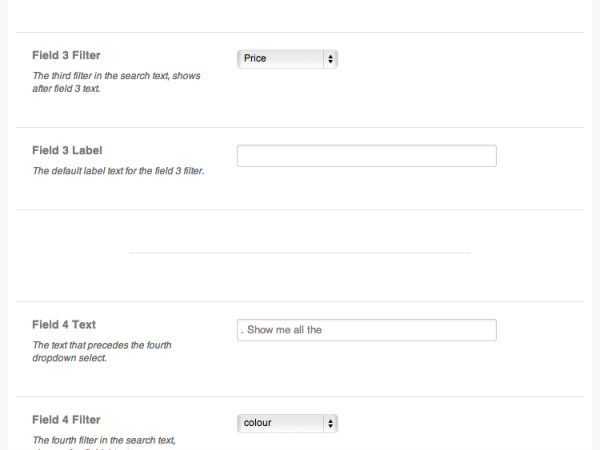Click the arrows on the colour select
Viewport: 600px width, 450px height.
pyautogui.click(x=331, y=424)
